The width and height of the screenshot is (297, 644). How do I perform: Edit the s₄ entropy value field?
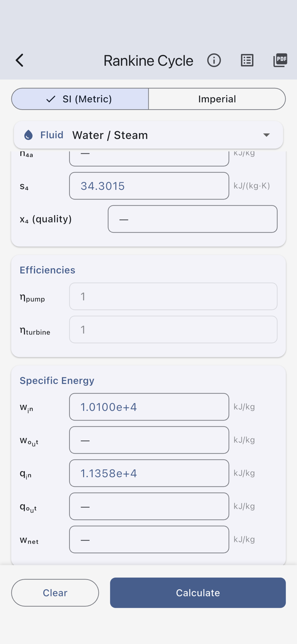(149, 186)
